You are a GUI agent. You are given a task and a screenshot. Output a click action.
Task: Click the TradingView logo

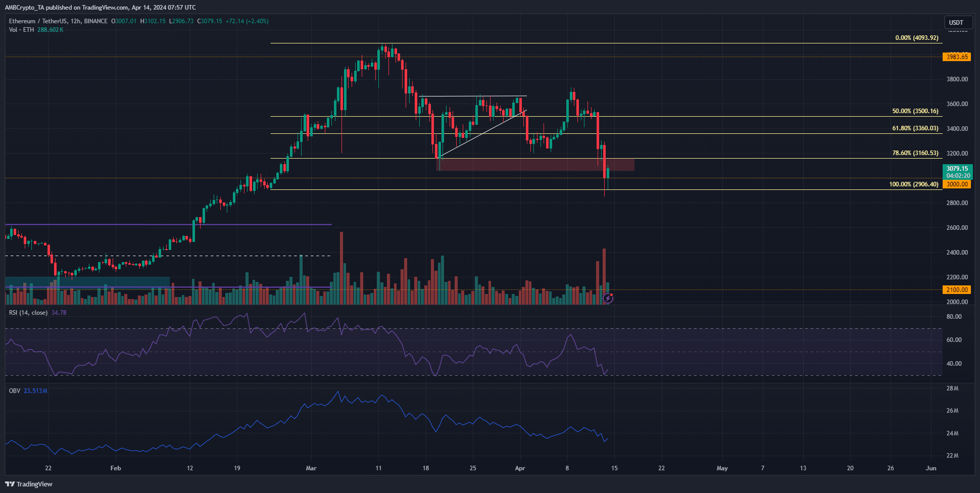tap(29, 484)
